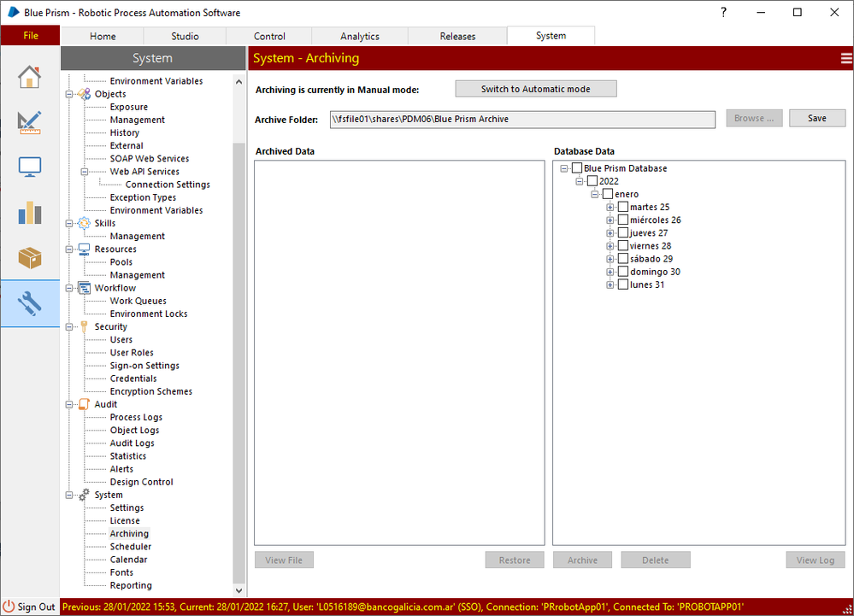This screenshot has width=854, height=616.
Task: Open Control via the monitor sidebar icon
Action: click(x=29, y=167)
